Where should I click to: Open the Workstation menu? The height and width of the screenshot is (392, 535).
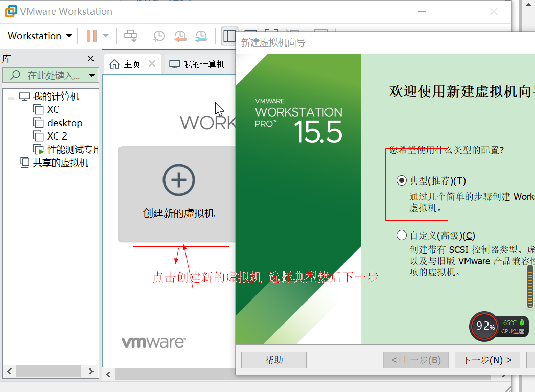pyautogui.click(x=40, y=36)
